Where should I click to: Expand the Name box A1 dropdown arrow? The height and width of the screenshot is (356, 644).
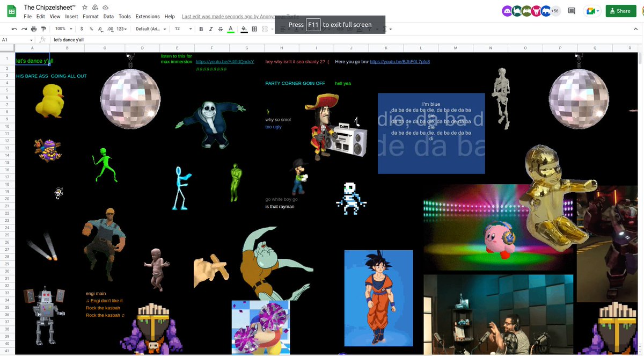pos(31,40)
